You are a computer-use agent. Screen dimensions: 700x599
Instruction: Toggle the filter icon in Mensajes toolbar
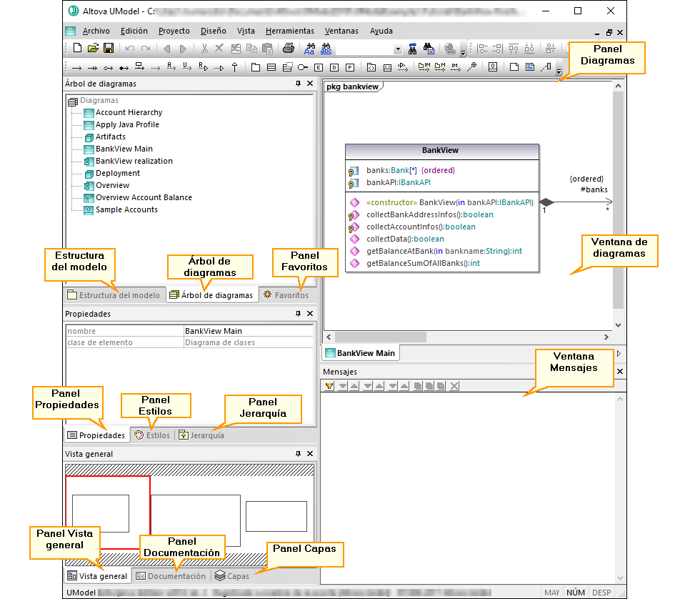coord(329,386)
